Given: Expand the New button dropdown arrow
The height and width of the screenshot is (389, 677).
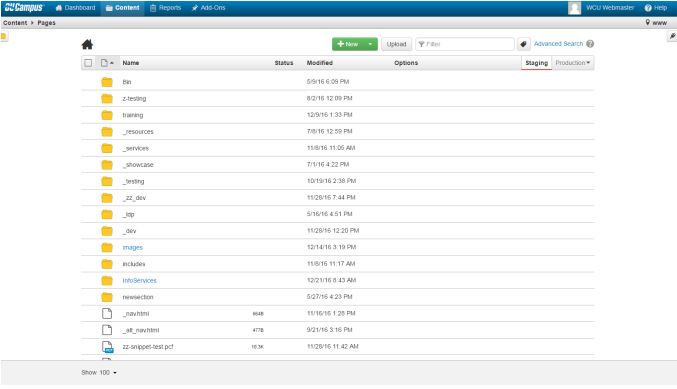Looking at the screenshot, I should click(370, 44).
